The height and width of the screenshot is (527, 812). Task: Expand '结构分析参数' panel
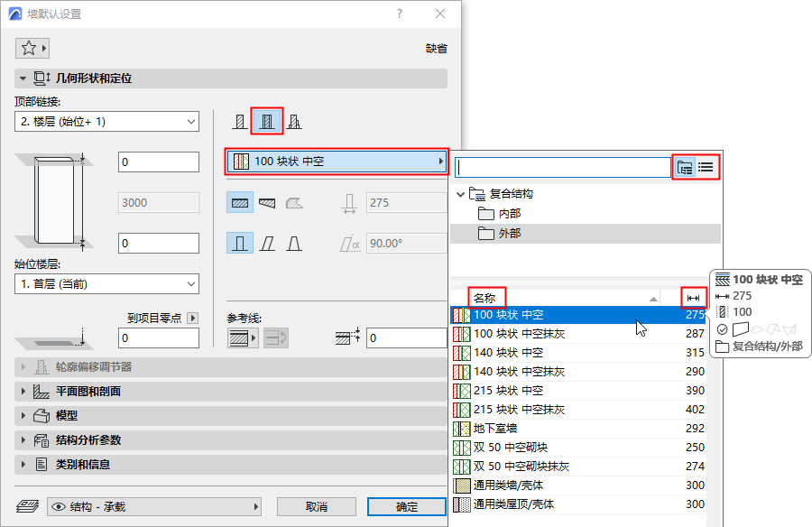(230, 440)
